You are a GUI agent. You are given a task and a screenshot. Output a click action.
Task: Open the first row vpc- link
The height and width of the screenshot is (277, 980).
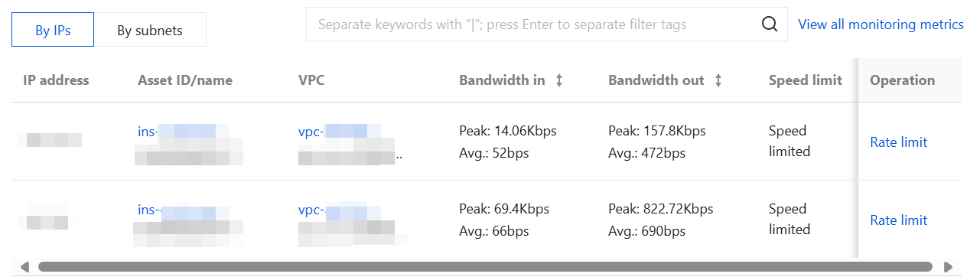[339, 131]
